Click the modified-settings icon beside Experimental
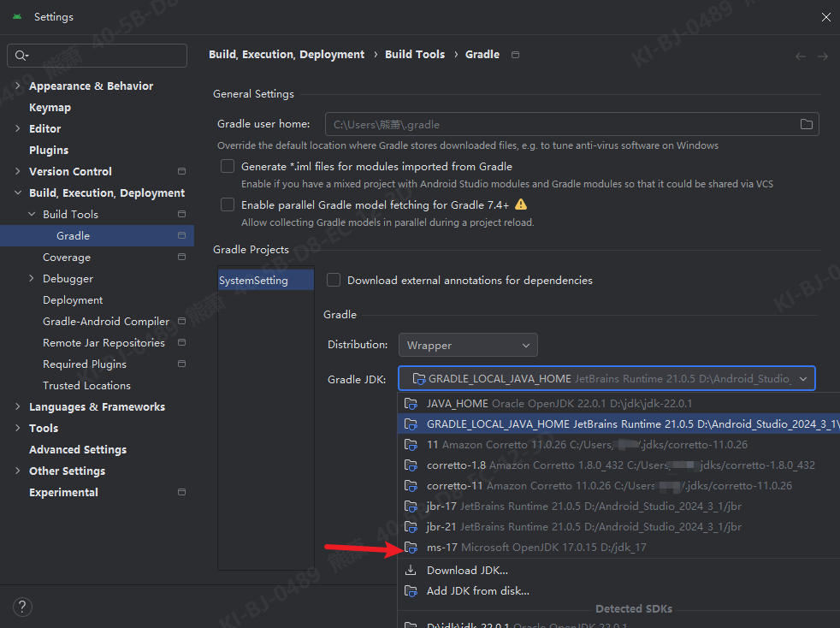This screenshot has width=840, height=628. [180, 492]
